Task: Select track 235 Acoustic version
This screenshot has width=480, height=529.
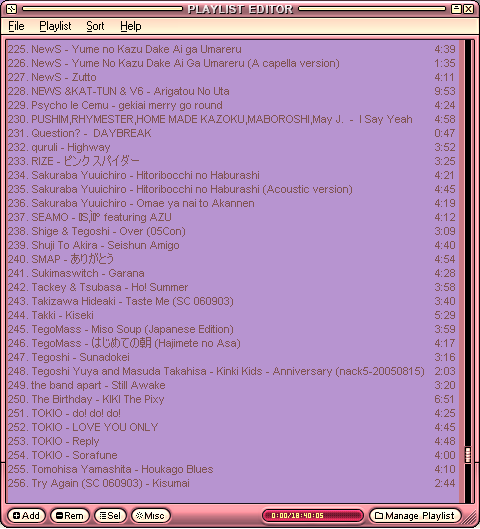Action: 232,189
